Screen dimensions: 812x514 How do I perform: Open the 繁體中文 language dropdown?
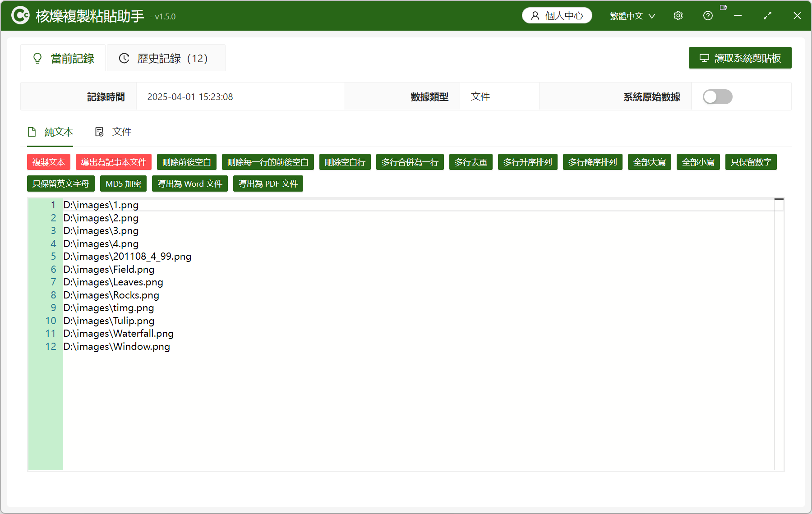632,16
